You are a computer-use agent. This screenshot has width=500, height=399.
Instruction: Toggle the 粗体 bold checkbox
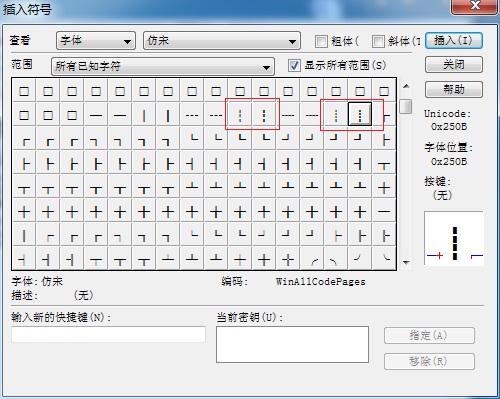click(321, 41)
